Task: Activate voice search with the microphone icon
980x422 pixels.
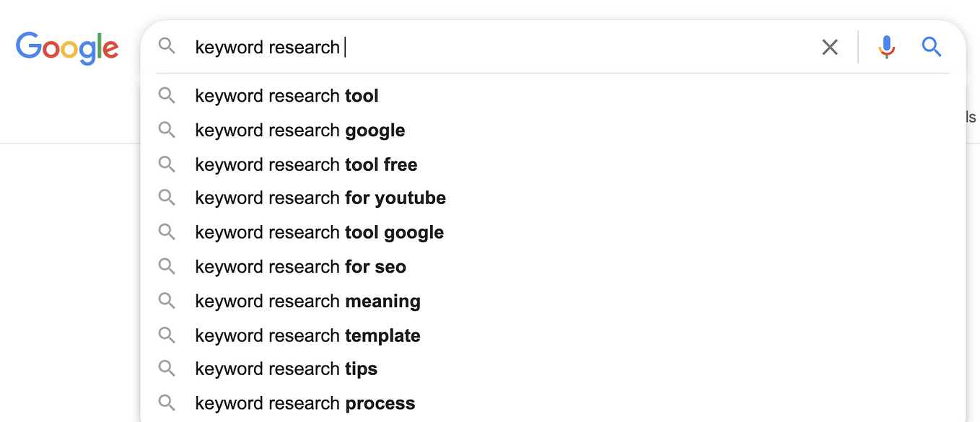Action: tap(886, 46)
